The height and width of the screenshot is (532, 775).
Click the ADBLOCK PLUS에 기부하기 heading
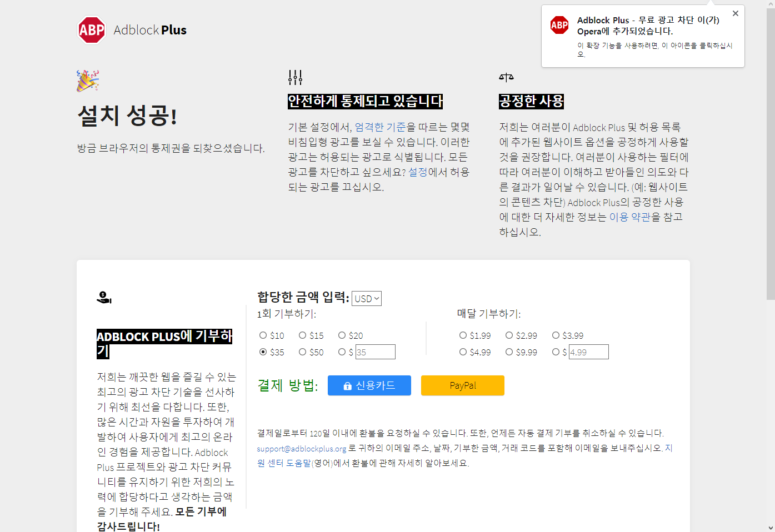click(164, 344)
